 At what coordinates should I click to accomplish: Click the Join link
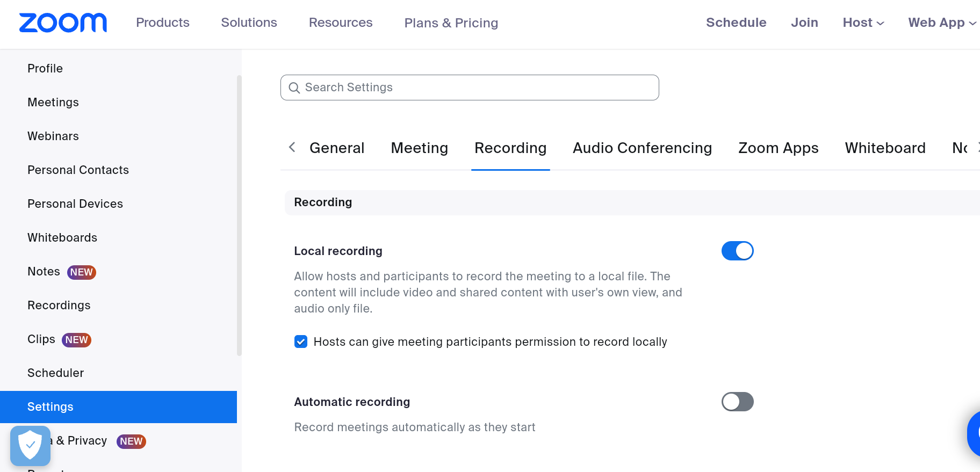(804, 23)
